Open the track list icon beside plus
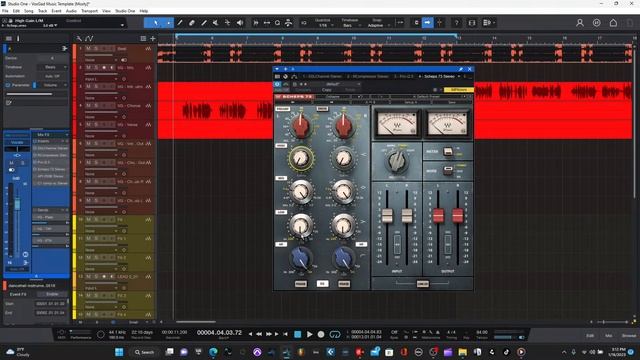This screenshot has height=360, width=640. [143, 38]
